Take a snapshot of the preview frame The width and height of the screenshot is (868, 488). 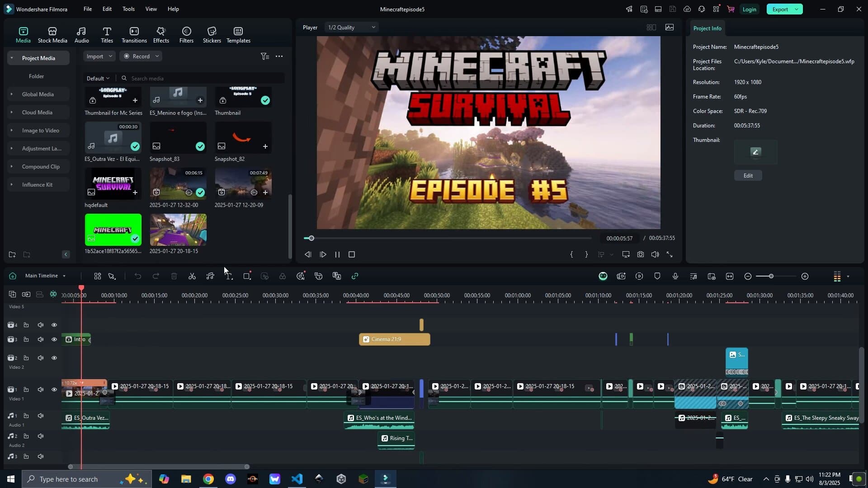[641, 254]
